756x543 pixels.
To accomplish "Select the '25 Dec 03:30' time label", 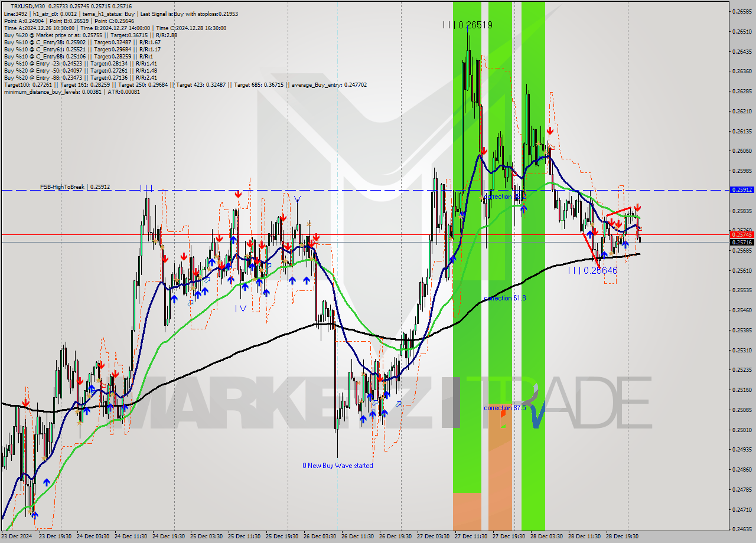I will pos(207,537).
